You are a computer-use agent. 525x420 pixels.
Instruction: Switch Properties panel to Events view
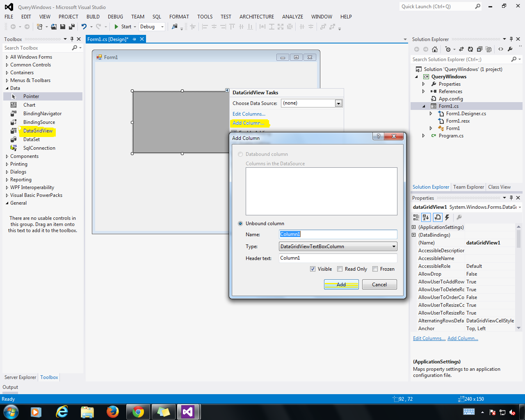[x=447, y=217]
